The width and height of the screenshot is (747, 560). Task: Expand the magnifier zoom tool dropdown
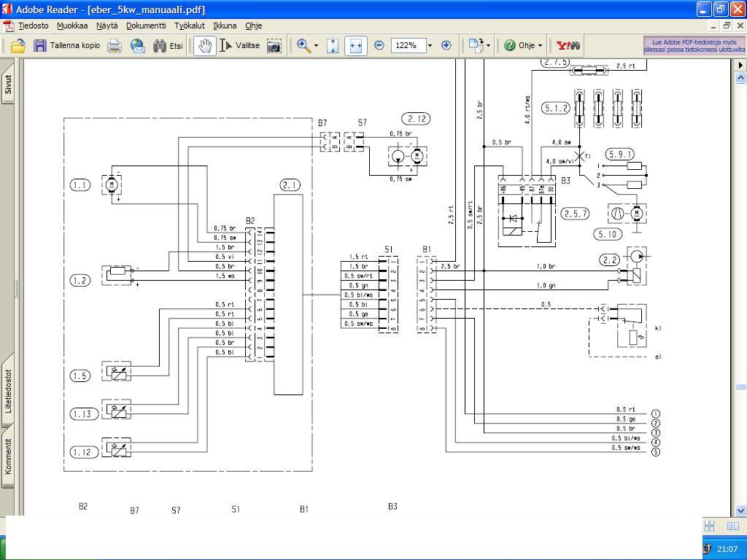click(316, 45)
